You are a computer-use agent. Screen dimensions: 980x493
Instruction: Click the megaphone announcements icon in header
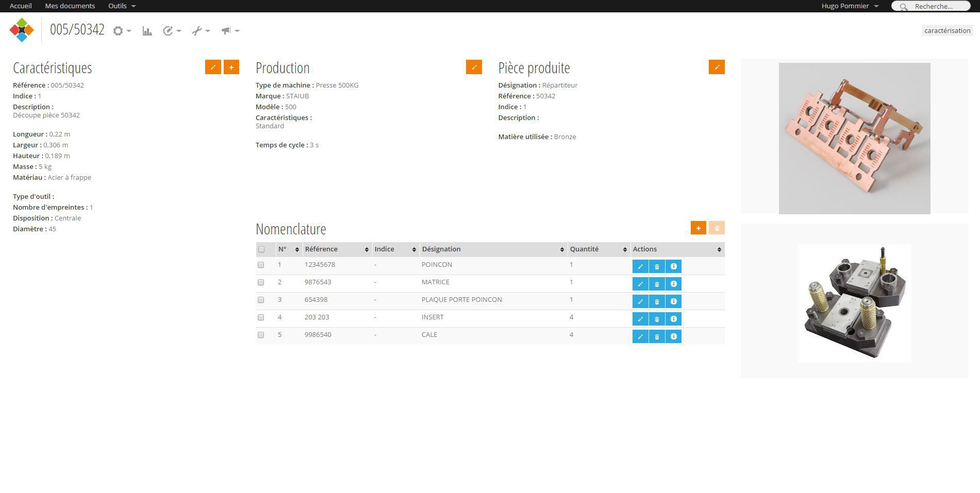tap(226, 31)
